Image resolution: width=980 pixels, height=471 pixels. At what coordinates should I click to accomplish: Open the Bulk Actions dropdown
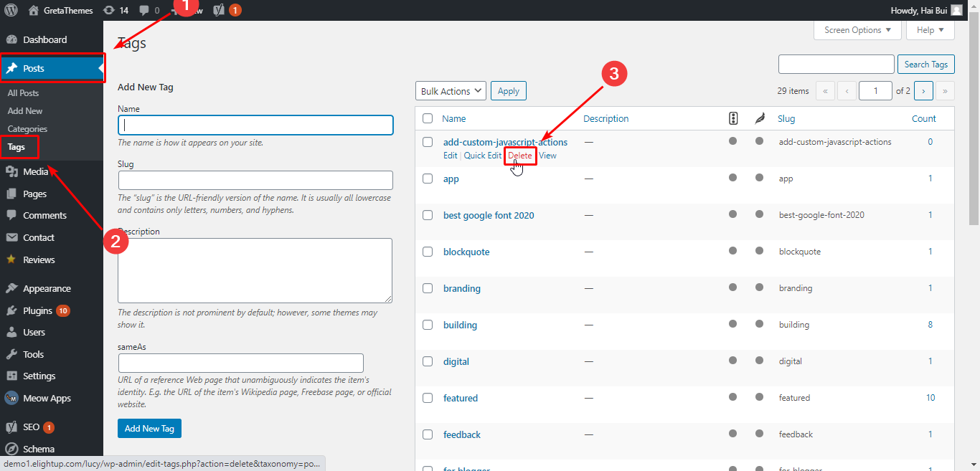pos(451,92)
